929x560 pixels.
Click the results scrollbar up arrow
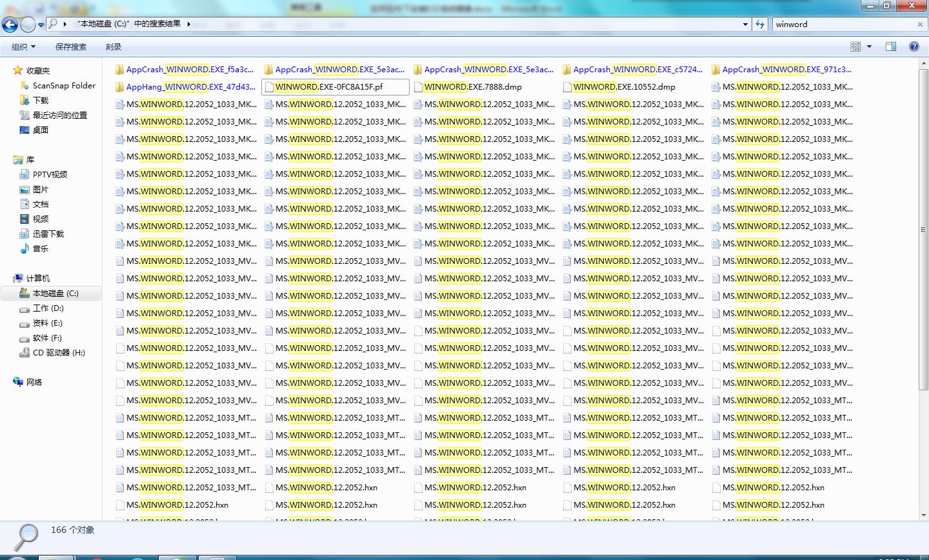[923, 63]
